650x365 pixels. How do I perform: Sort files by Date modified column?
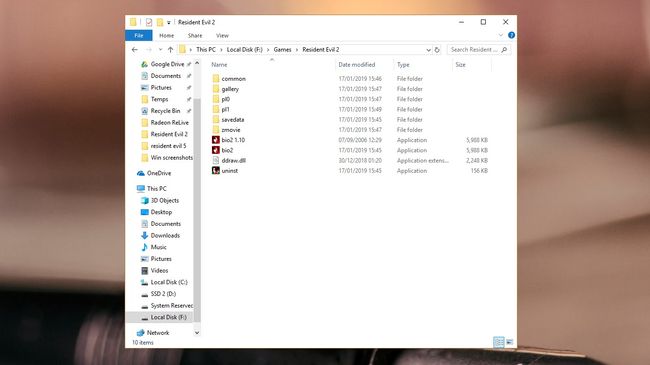tap(357, 65)
